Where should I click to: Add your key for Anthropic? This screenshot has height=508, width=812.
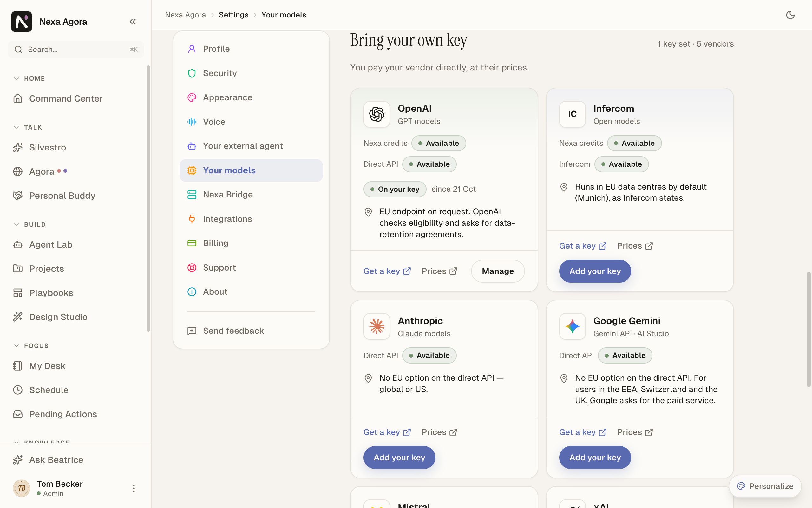point(399,457)
